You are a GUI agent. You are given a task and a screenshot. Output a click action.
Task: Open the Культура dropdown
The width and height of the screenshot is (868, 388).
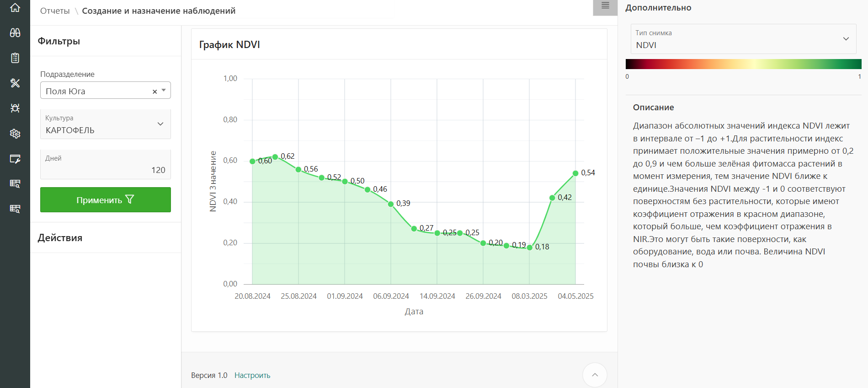pyautogui.click(x=105, y=124)
